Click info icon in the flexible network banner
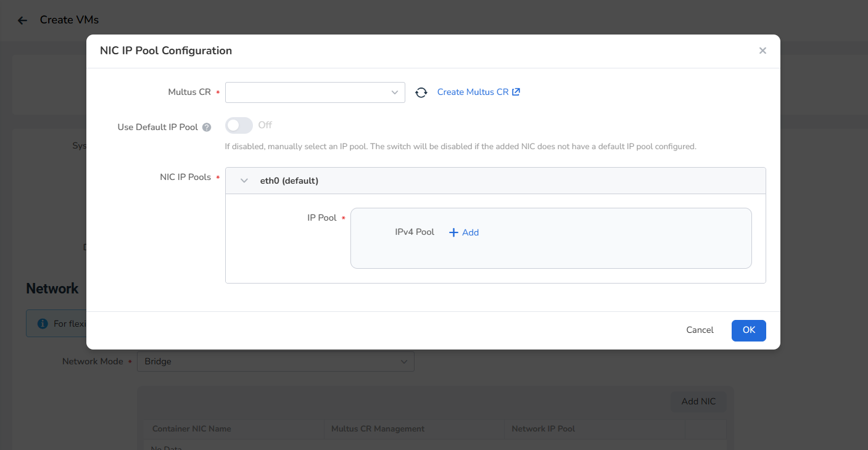This screenshot has height=450, width=868. tap(41, 322)
